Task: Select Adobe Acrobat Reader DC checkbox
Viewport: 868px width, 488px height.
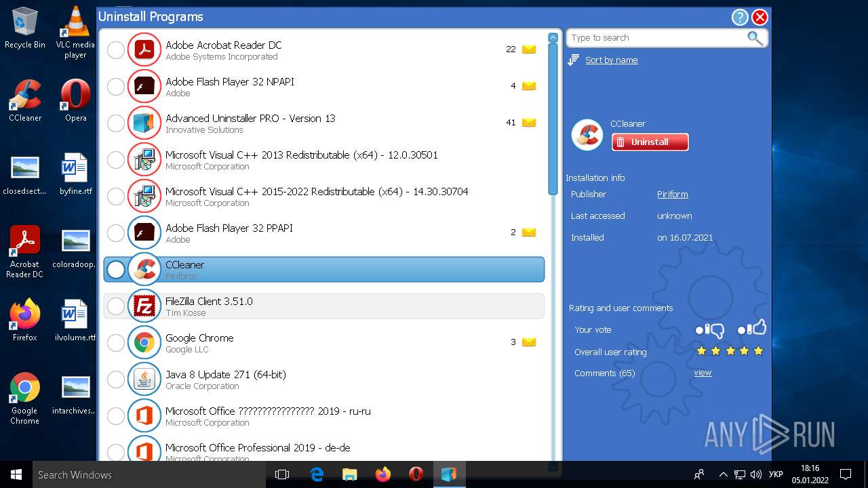Action: (116, 49)
